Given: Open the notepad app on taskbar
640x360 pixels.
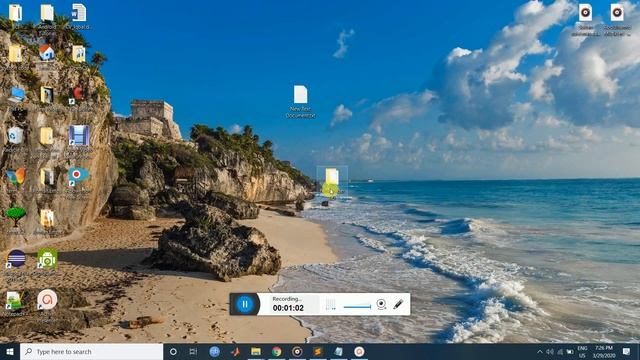Looking at the screenshot, I should tap(338, 351).
